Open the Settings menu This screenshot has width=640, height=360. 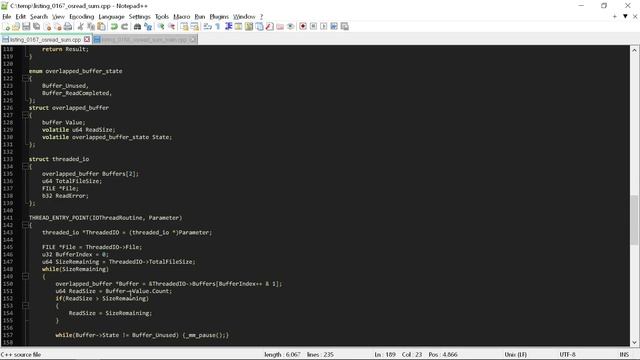(140, 17)
